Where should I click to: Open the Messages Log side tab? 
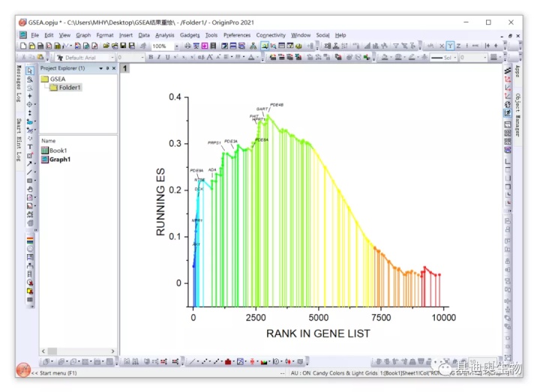pos(19,84)
